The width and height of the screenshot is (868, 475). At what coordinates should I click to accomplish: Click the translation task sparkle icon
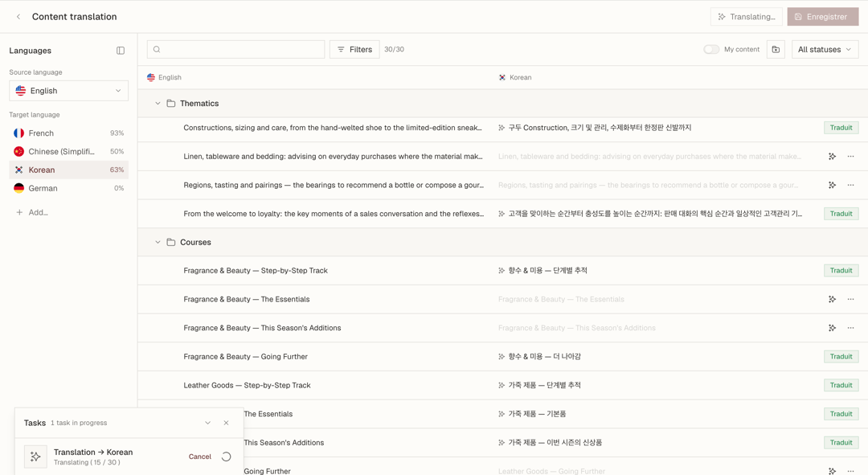35,457
